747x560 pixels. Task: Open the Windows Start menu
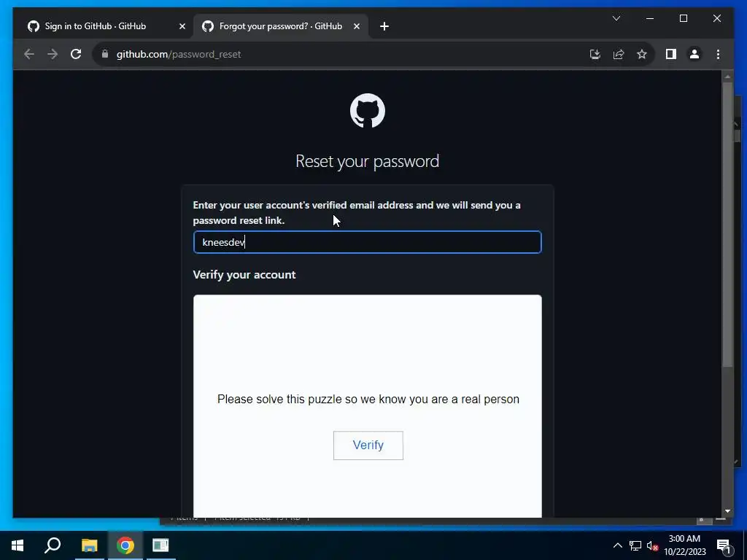point(18,545)
